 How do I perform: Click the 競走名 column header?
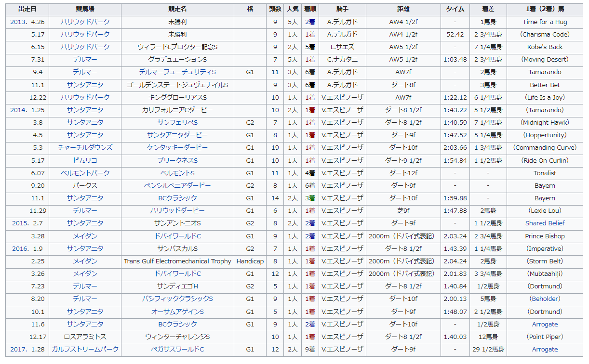tap(177, 9)
